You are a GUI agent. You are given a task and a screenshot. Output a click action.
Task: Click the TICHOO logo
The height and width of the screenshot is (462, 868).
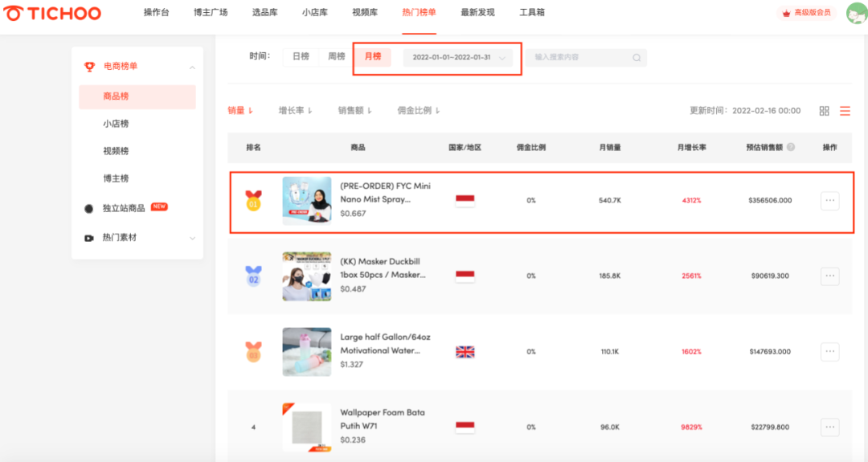pos(53,14)
